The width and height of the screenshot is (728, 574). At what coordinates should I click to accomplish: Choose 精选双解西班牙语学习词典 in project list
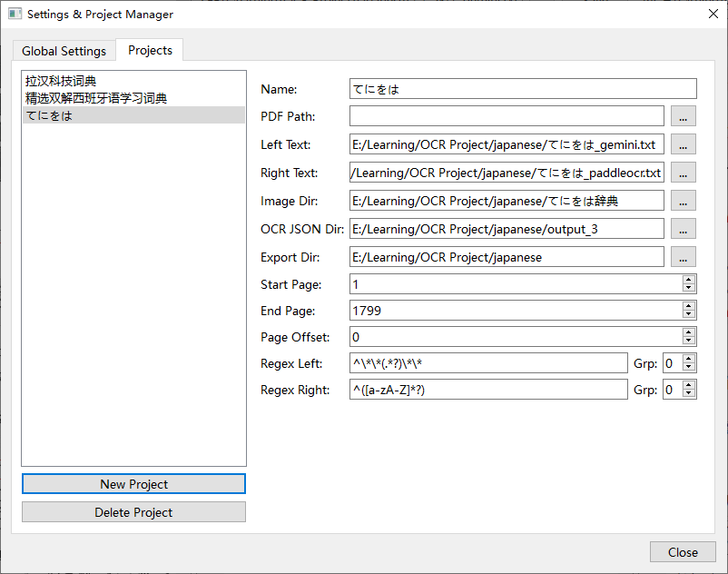click(x=96, y=98)
